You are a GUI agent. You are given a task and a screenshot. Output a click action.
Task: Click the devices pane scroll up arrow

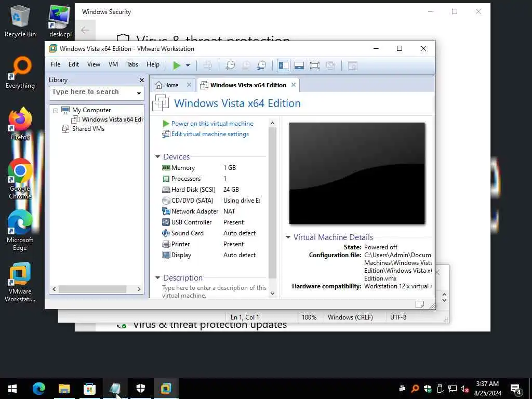[272, 123]
